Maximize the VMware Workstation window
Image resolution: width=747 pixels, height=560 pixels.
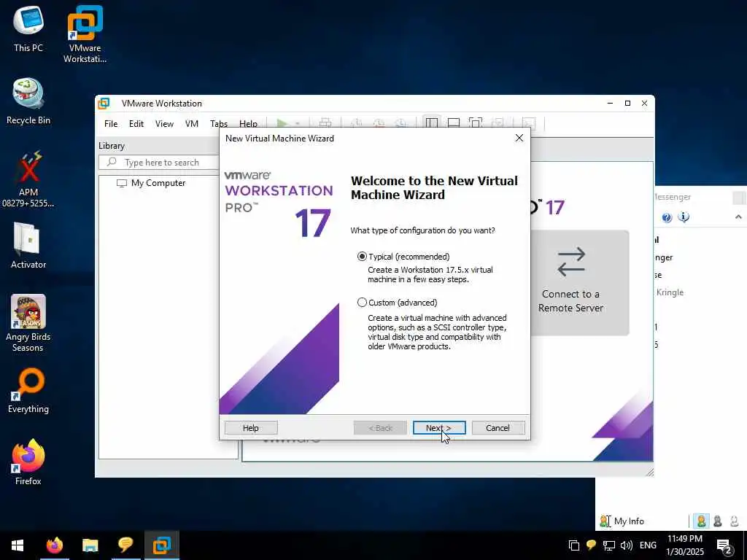click(627, 104)
